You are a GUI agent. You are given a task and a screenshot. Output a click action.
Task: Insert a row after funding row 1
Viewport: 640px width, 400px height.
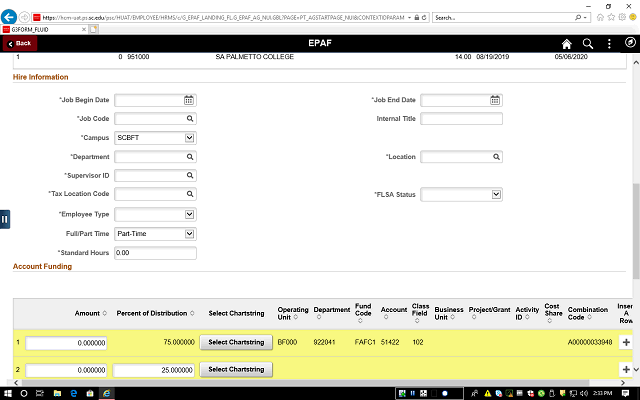[626, 342]
